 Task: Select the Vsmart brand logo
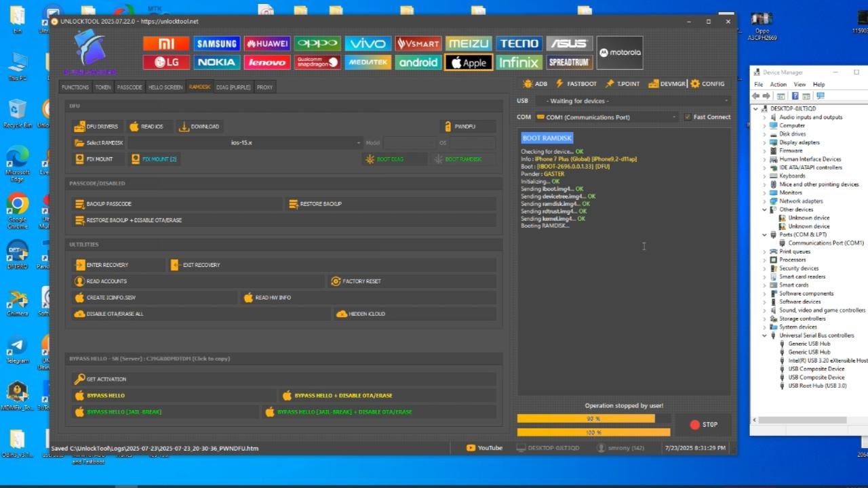[418, 43]
